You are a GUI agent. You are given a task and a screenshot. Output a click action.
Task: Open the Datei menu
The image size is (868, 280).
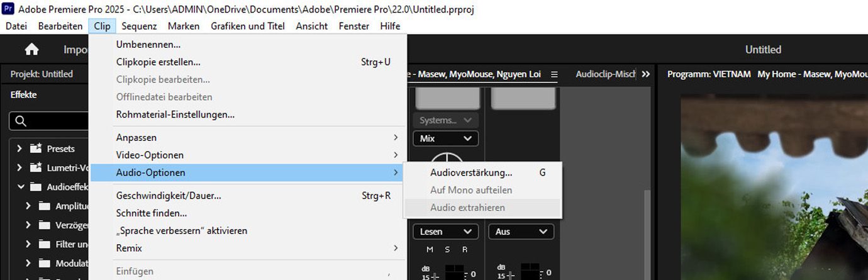[16, 26]
